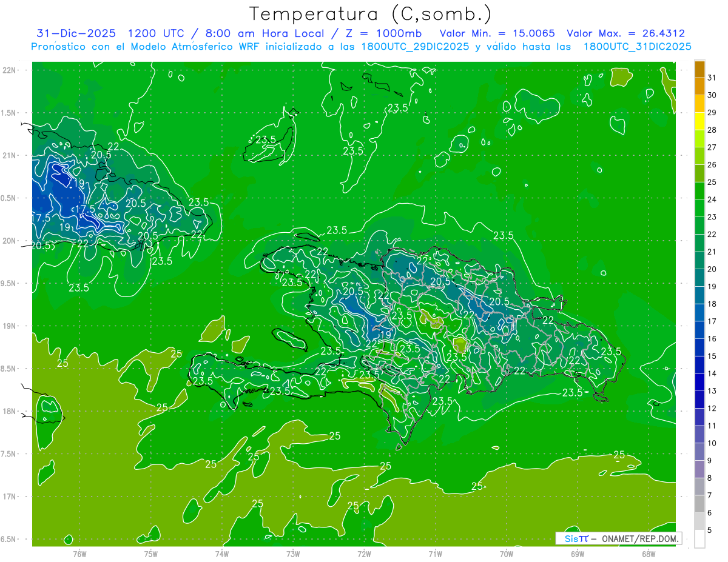Click the legend label '14'
The width and height of the screenshot is (728, 562).
coord(712,373)
